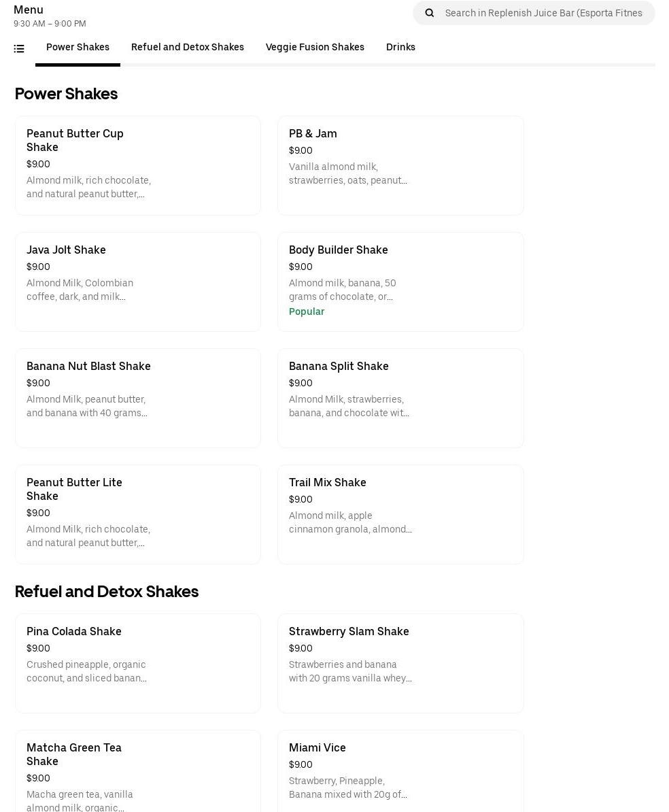Open the menu category list icon
This screenshot has width=669, height=812.
19,48
